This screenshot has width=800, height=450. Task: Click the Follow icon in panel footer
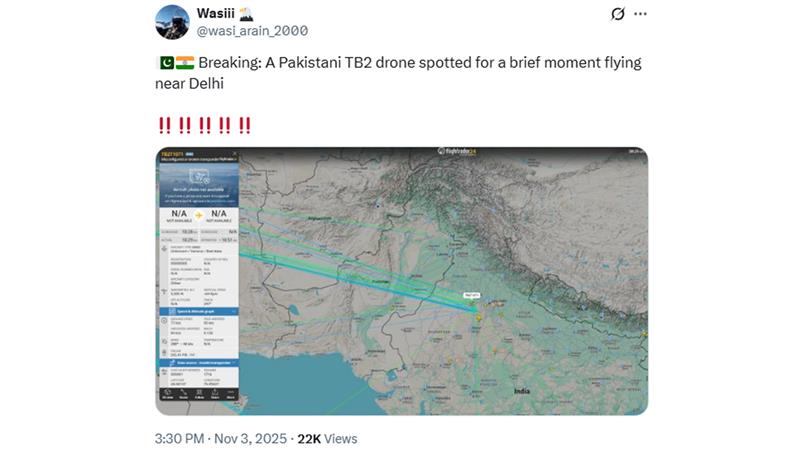(x=199, y=392)
